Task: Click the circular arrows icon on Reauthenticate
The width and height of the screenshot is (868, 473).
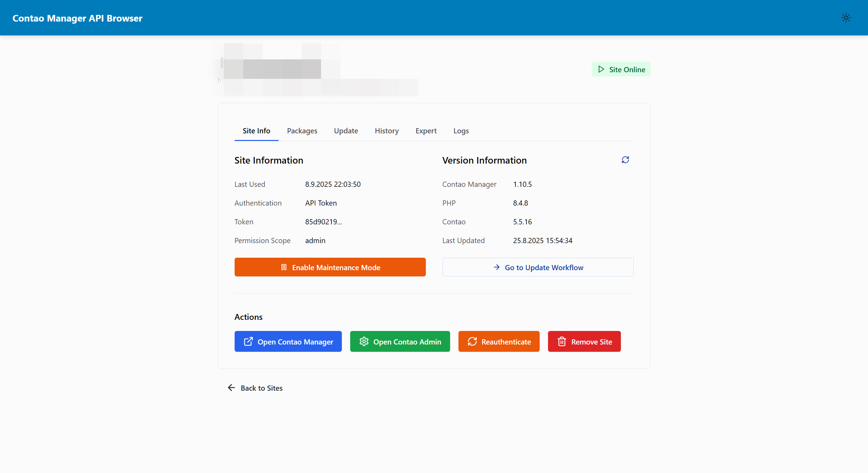Action: click(x=472, y=342)
